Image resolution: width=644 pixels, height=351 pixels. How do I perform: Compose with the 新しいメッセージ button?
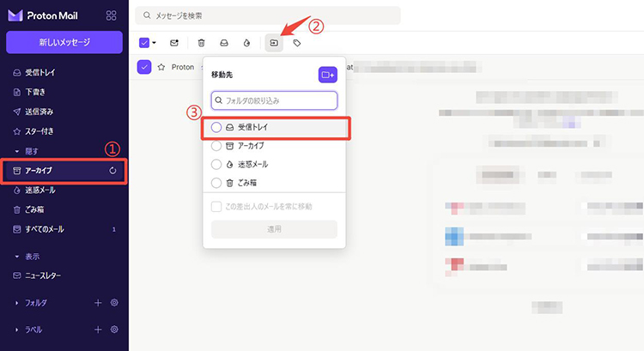[64, 42]
